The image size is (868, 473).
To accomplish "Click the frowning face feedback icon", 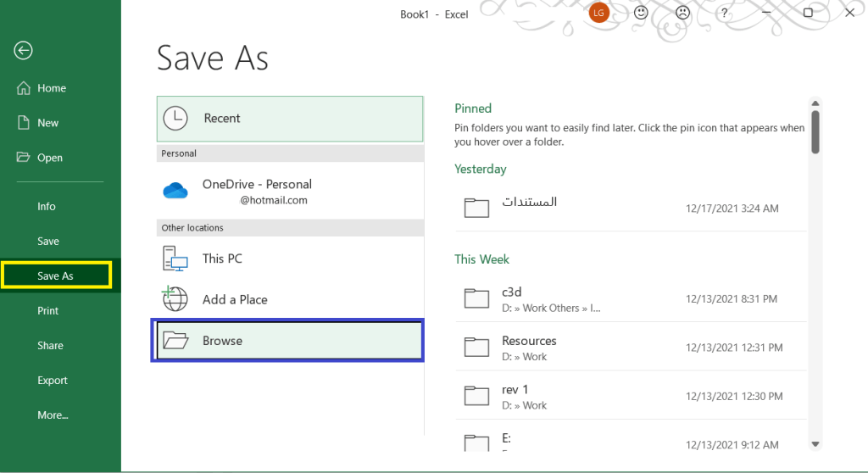I will pyautogui.click(x=682, y=13).
